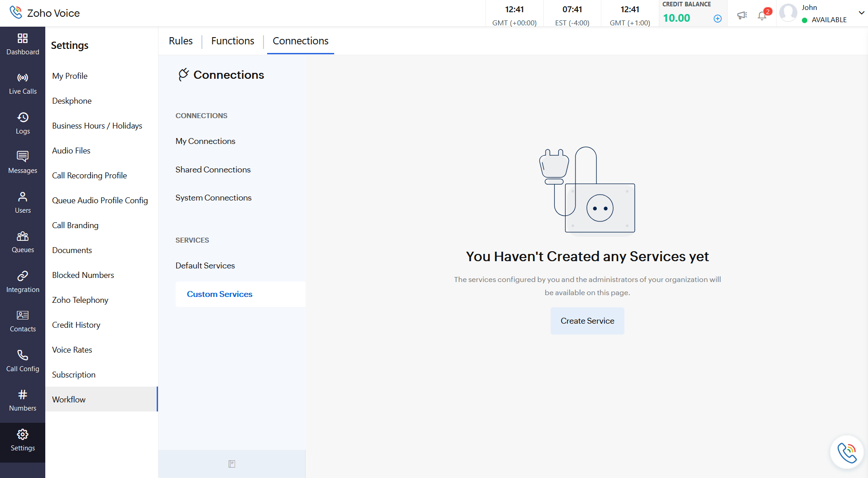This screenshot has height=478, width=868.
Task: Click the user avatar picture
Action: (x=788, y=13)
